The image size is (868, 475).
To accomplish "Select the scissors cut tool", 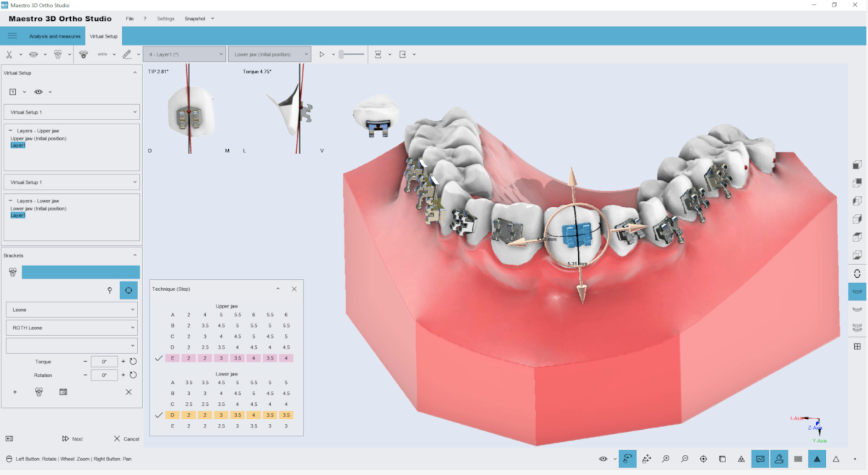I will tap(9, 55).
